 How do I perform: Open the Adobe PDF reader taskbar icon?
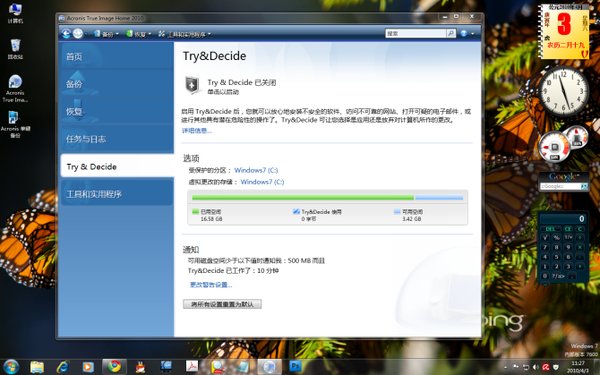point(192,367)
